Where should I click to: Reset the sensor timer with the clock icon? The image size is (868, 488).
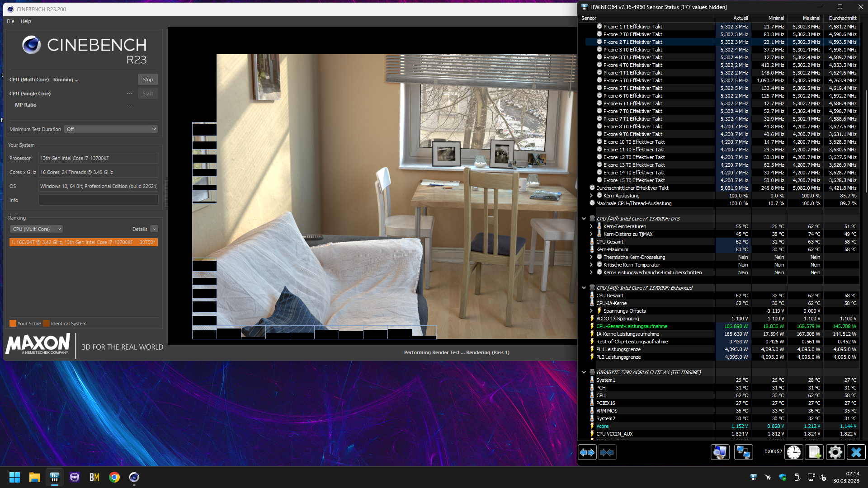793,452
